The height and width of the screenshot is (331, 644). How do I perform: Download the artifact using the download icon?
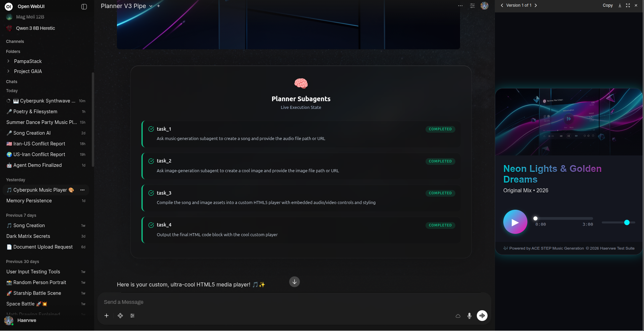click(620, 5)
